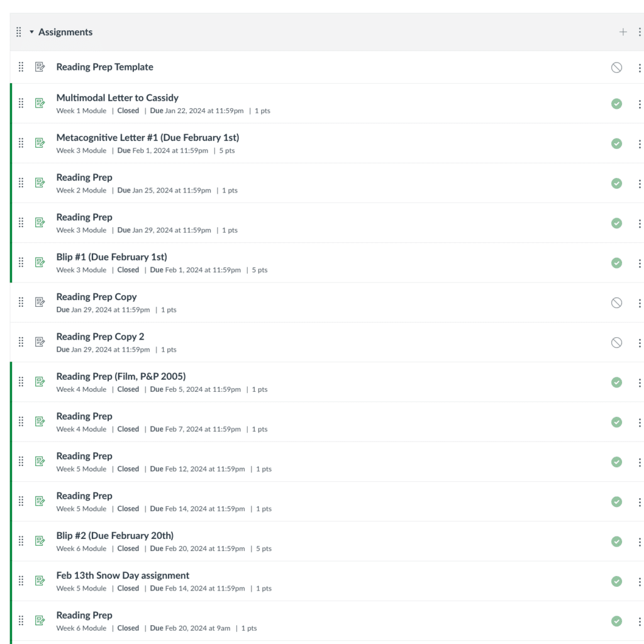The image size is (644, 644).
Task: Click the assignment icon beside Blip #1
Action: (x=40, y=263)
